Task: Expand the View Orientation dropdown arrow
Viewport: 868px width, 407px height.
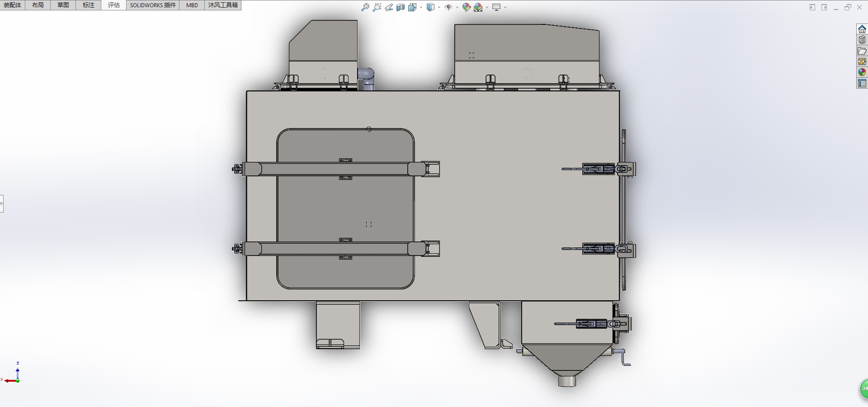Action: 421,7
